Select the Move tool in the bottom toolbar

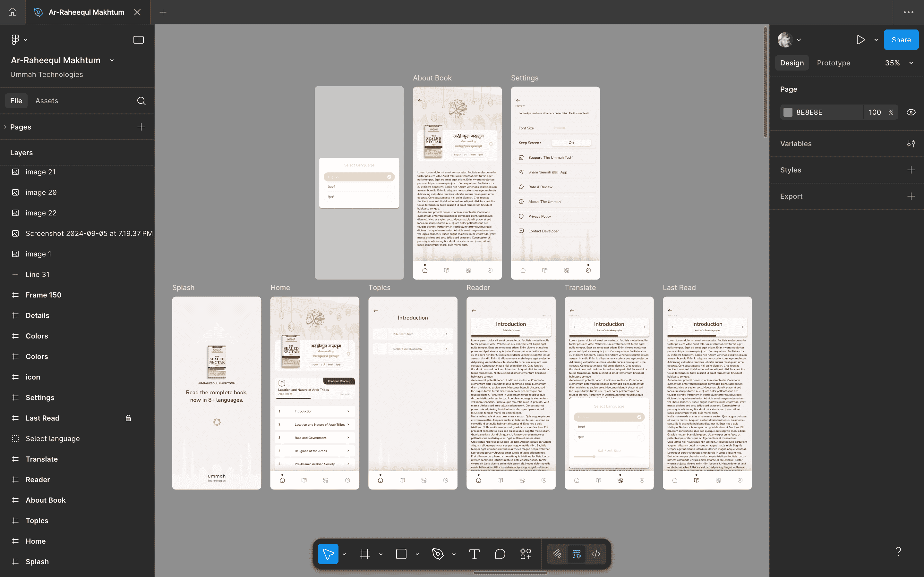[328, 554]
